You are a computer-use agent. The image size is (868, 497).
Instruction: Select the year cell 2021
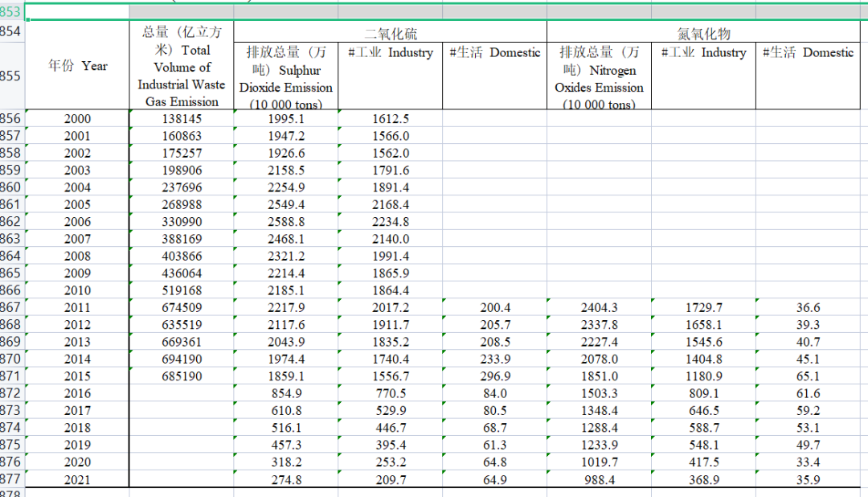click(77, 479)
